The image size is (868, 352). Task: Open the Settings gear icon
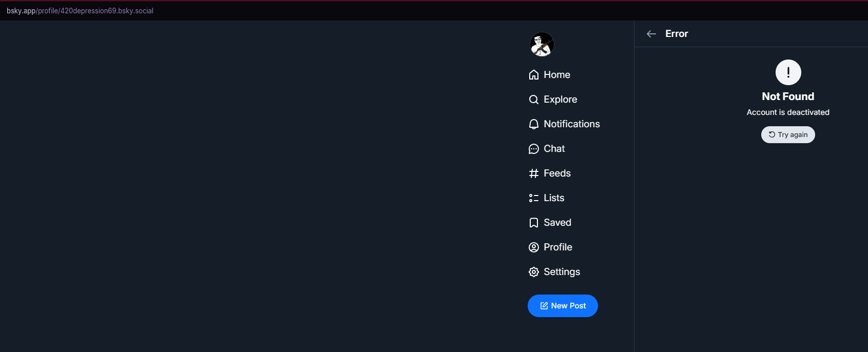534,272
